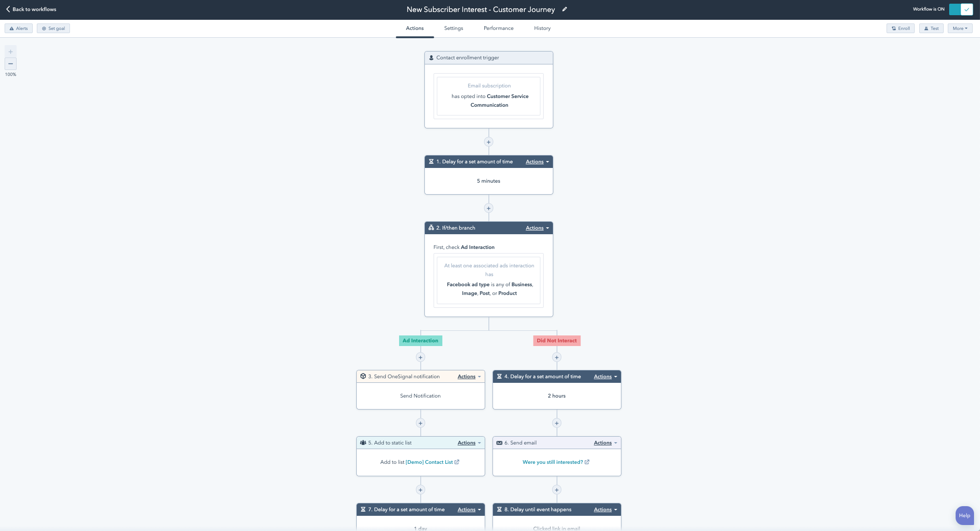The height and width of the screenshot is (531, 980).
Task: Click the workflow title New Subscriber Interest
Action: click(481, 9)
